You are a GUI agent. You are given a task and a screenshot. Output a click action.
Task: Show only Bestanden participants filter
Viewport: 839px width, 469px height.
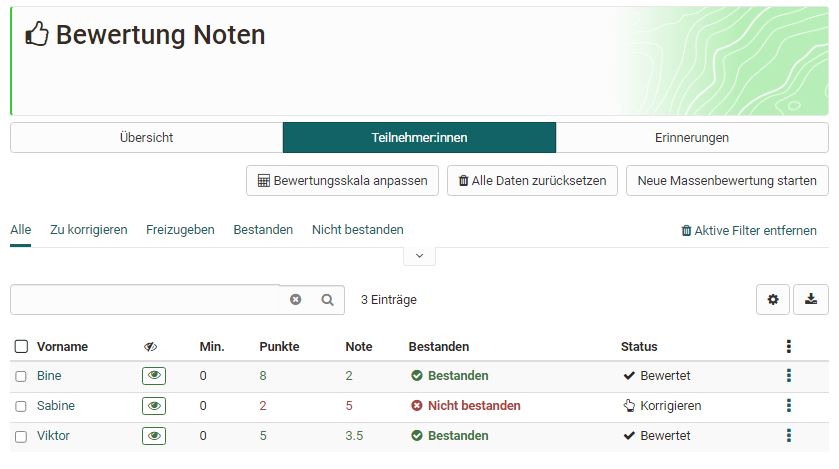(x=263, y=230)
